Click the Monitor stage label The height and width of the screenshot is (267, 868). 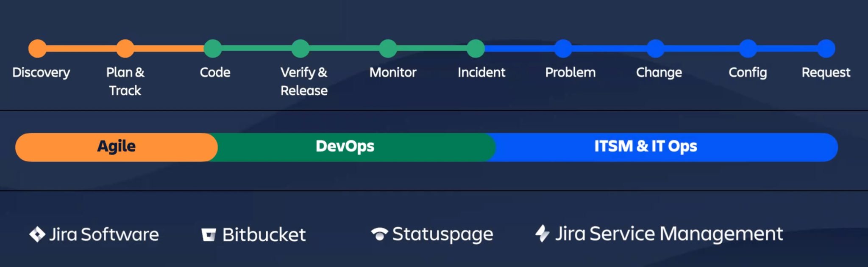(393, 72)
